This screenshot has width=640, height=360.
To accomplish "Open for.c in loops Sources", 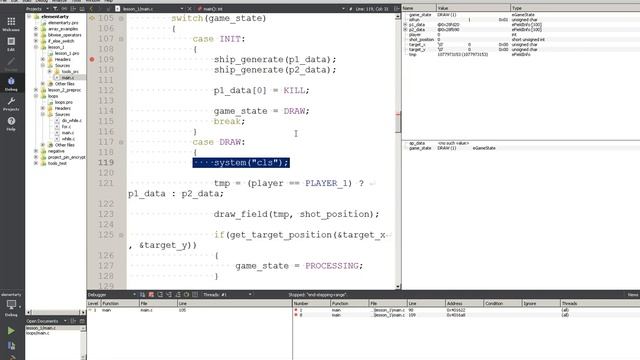I will click(x=66, y=127).
